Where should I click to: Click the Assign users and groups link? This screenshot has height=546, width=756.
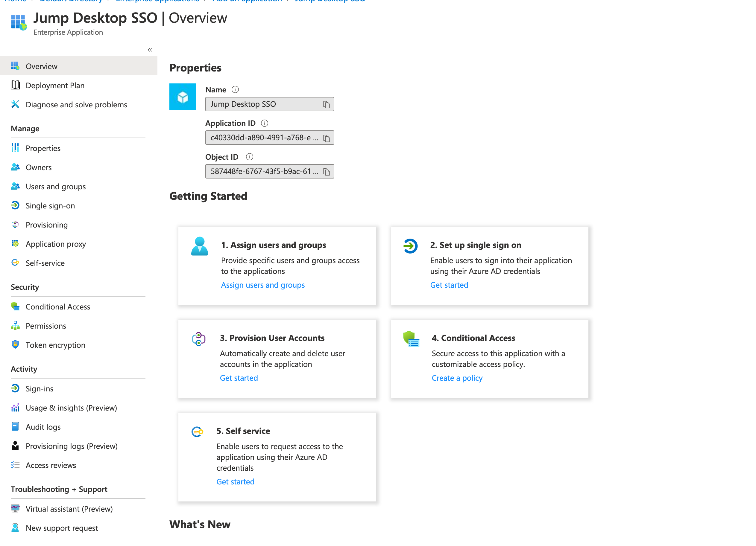click(x=263, y=285)
